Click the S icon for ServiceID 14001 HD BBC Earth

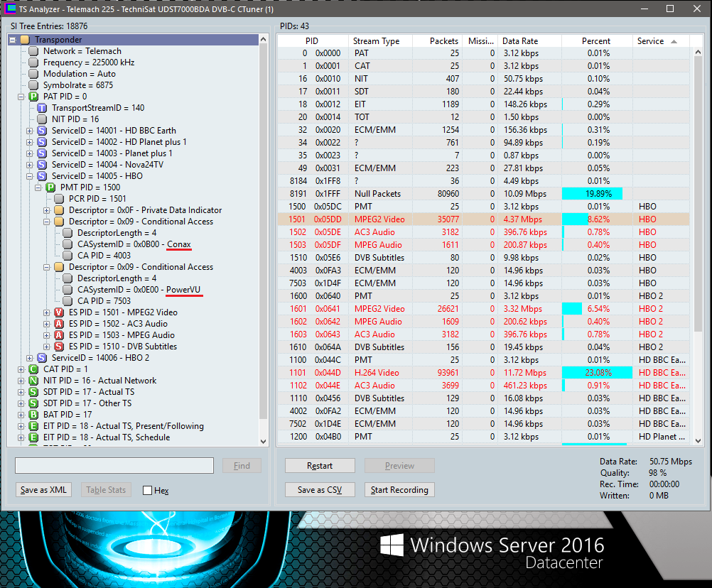coord(42,131)
